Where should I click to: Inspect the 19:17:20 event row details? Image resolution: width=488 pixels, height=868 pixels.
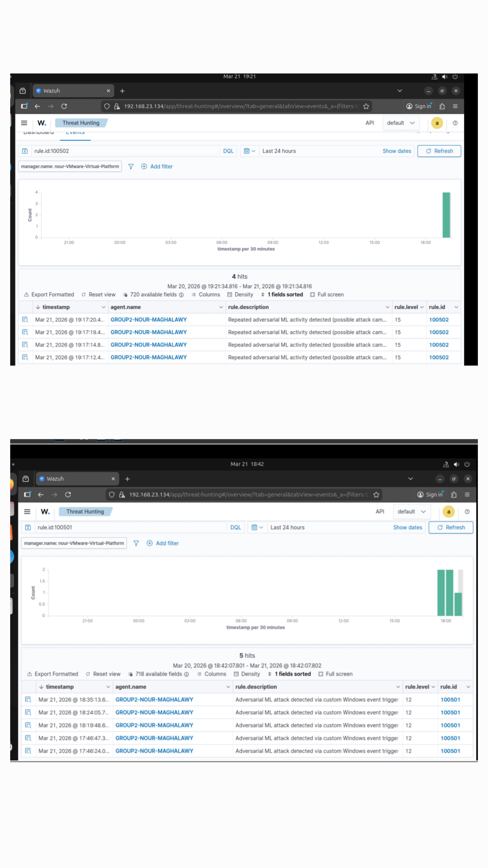pyautogui.click(x=25, y=319)
